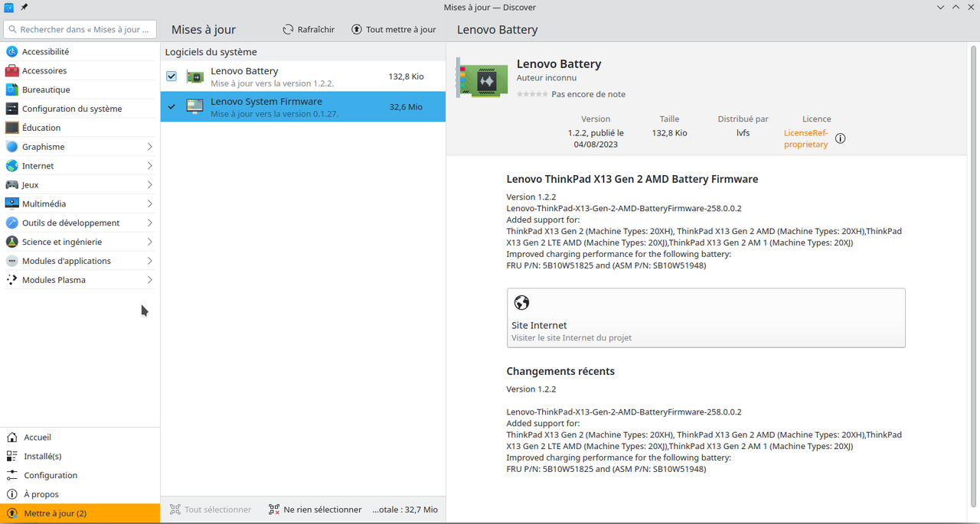This screenshot has height=524, width=980.
Task: Click the pin icon in title bar
Action: pos(24,7)
